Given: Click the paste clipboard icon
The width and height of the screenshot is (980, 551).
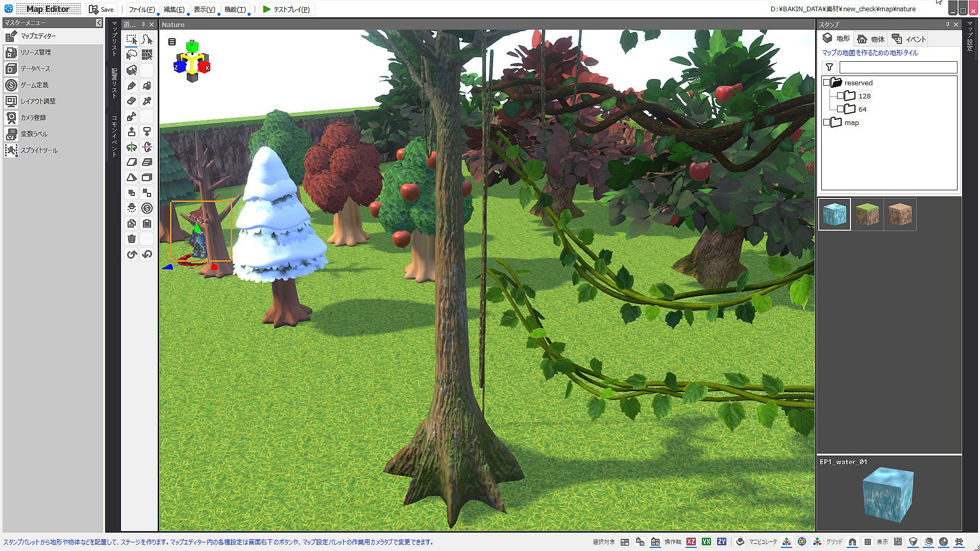Looking at the screenshot, I should click(147, 223).
